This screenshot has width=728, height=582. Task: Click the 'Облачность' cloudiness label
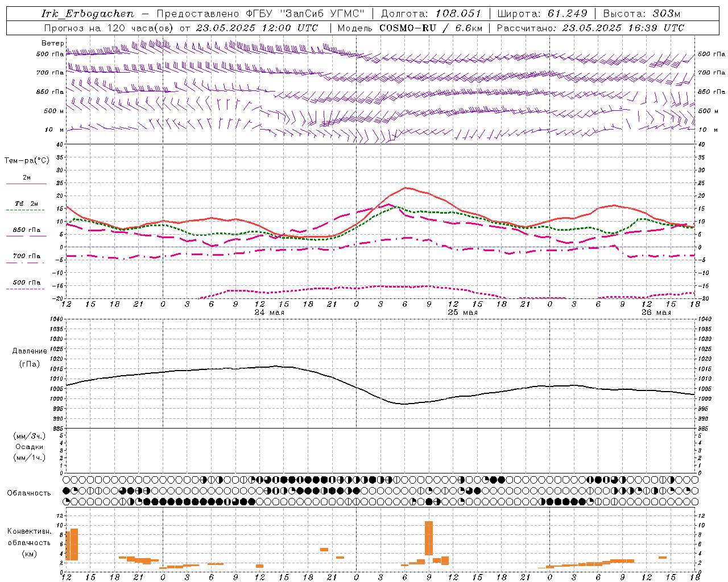tap(29, 493)
